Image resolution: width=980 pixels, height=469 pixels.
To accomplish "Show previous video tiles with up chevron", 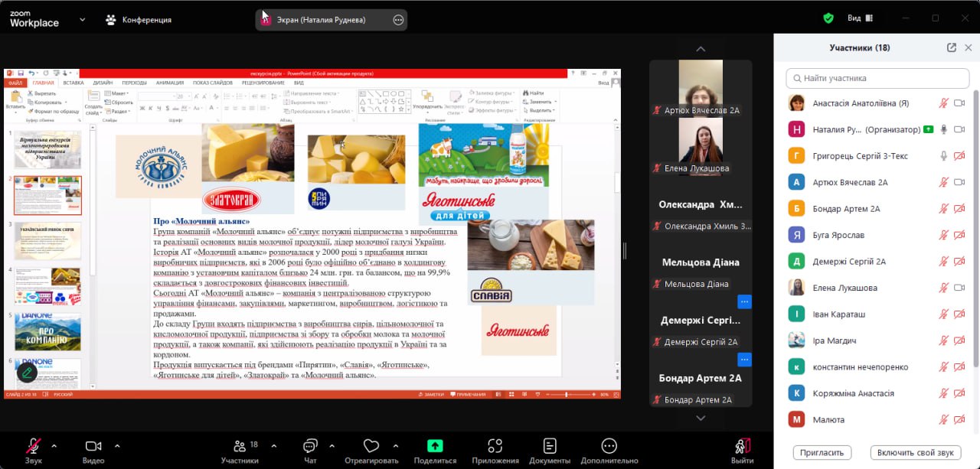I will click(x=701, y=49).
